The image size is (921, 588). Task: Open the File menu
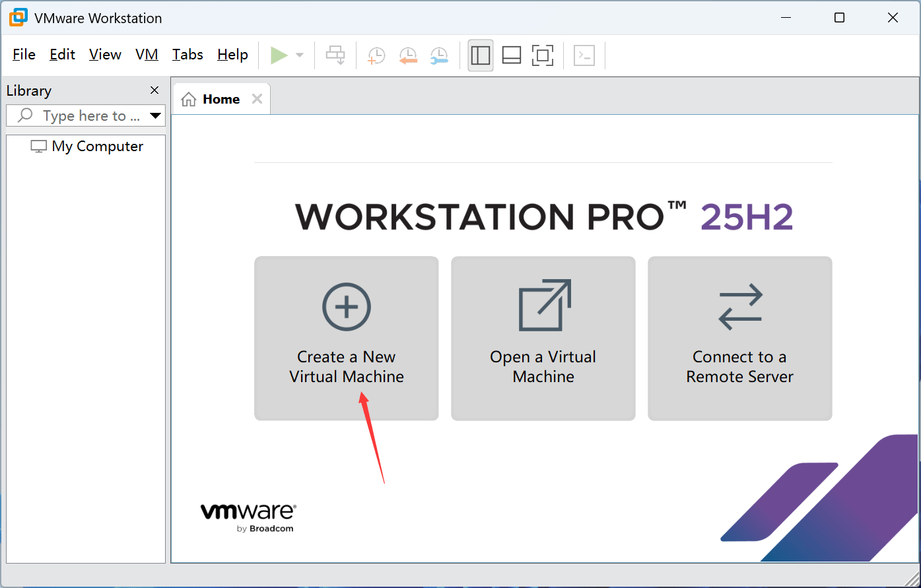tap(24, 55)
